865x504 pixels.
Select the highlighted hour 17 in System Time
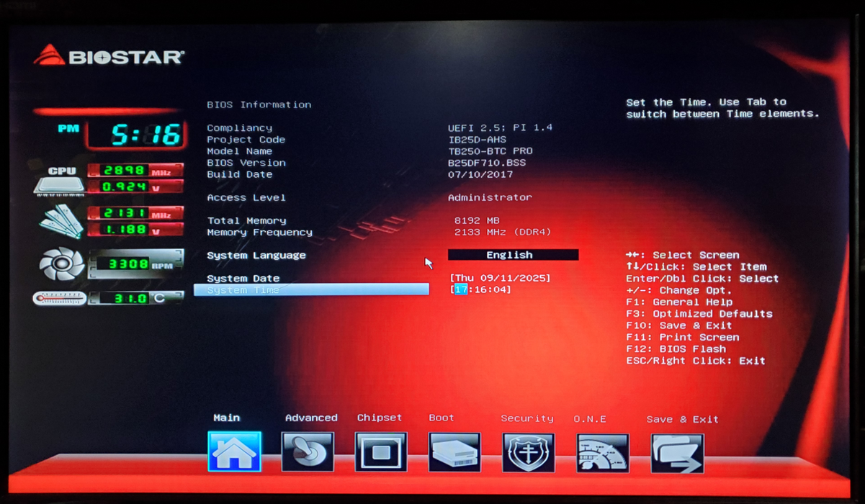461,289
